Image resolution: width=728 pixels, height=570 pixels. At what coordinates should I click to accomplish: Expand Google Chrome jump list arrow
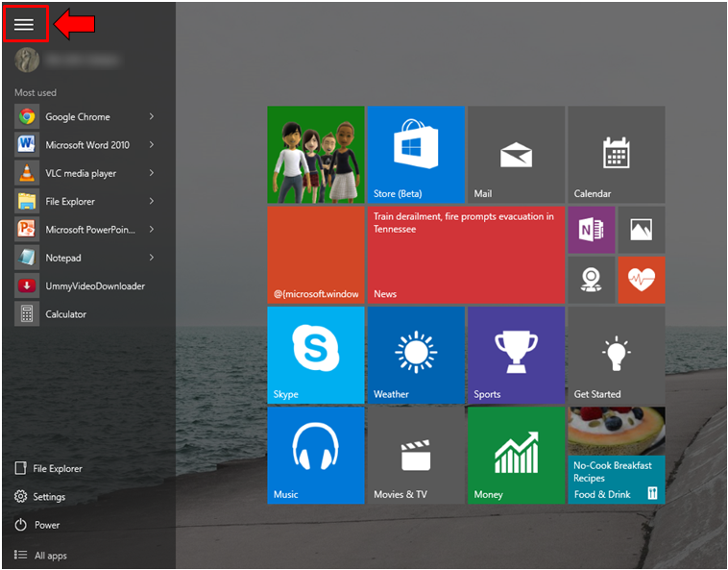pos(152,116)
